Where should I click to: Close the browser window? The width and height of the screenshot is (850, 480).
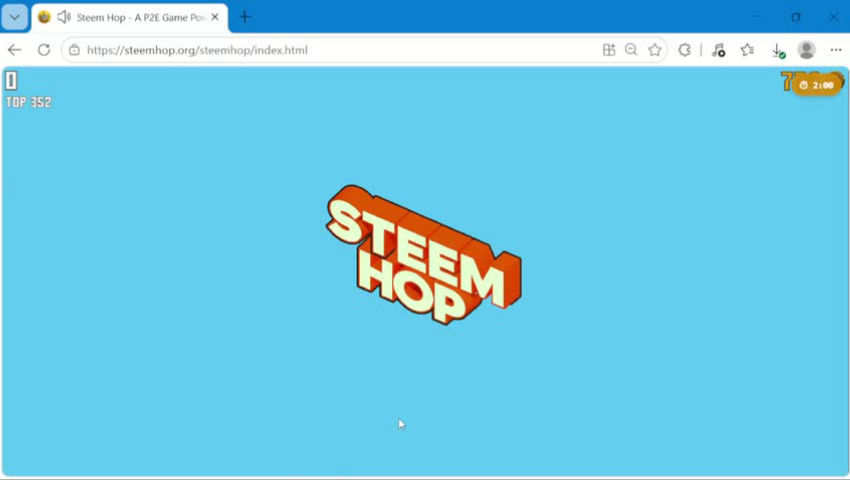tap(834, 17)
